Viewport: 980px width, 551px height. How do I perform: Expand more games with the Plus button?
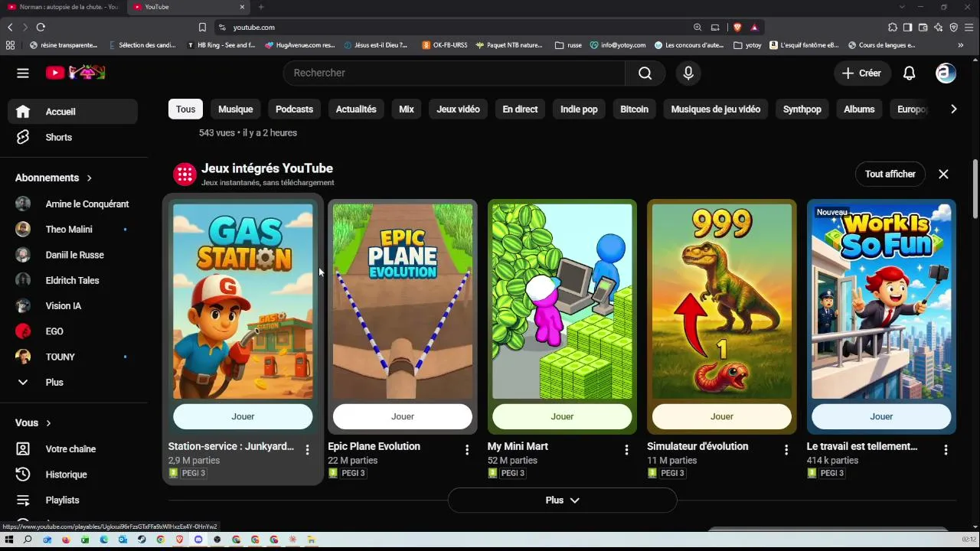(x=562, y=500)
